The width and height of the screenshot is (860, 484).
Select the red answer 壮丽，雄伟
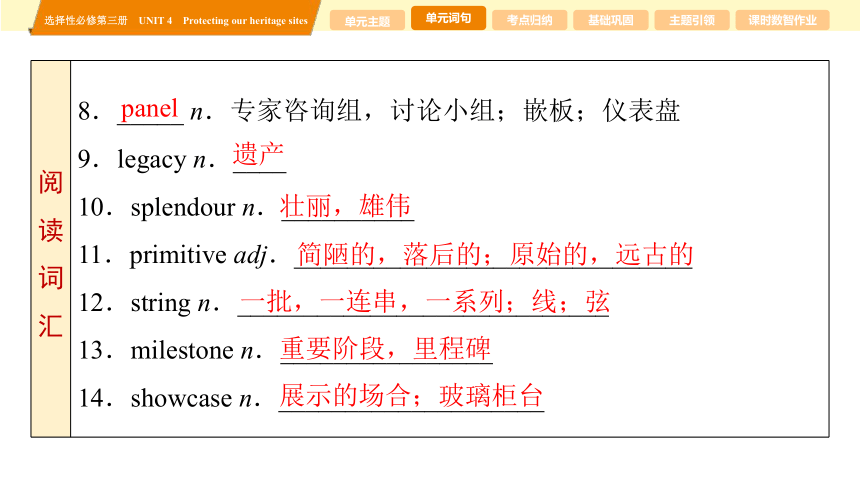tap(346, 206)
